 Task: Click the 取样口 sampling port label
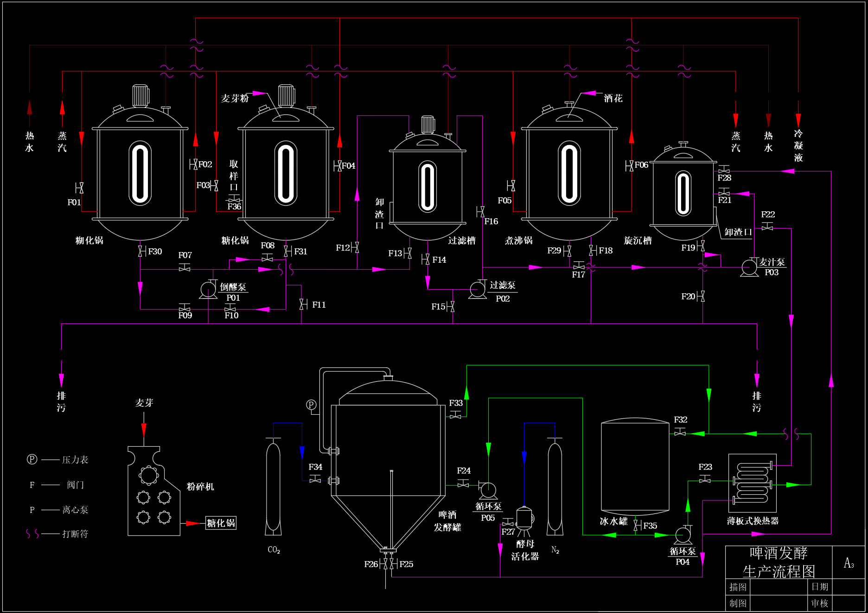coord(234,175)
